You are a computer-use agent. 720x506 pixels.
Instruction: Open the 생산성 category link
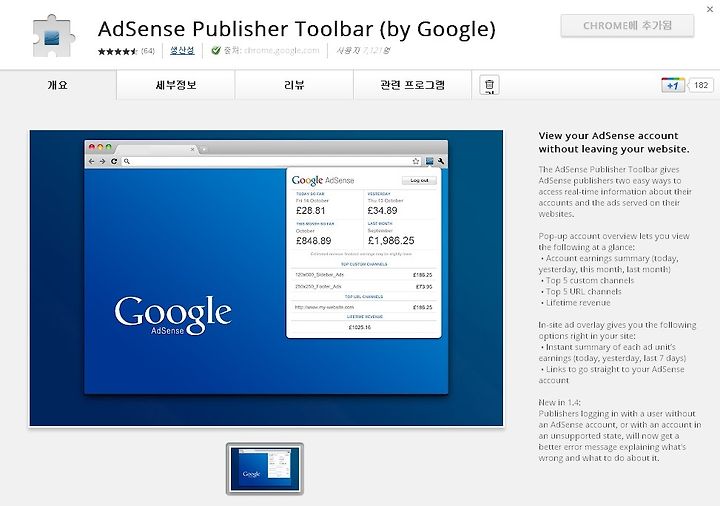[x=182, y=51]
